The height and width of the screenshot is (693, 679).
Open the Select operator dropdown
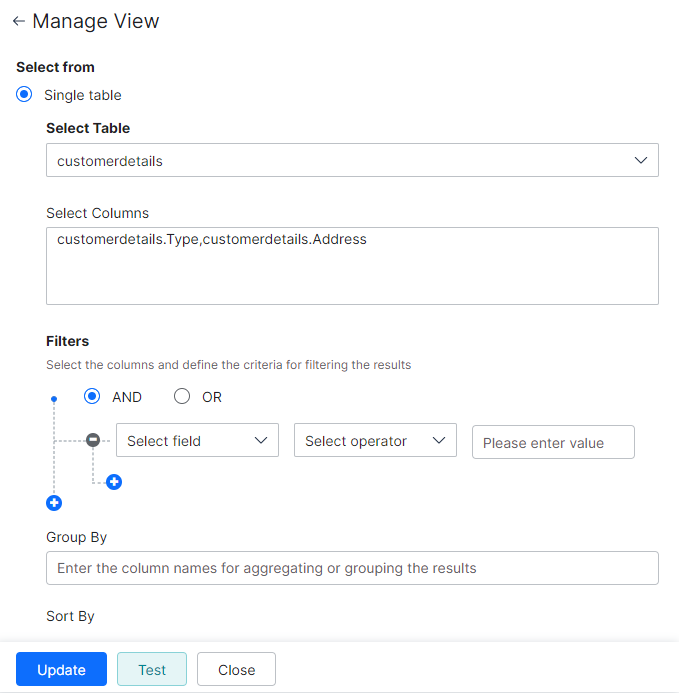pos(375,441)
